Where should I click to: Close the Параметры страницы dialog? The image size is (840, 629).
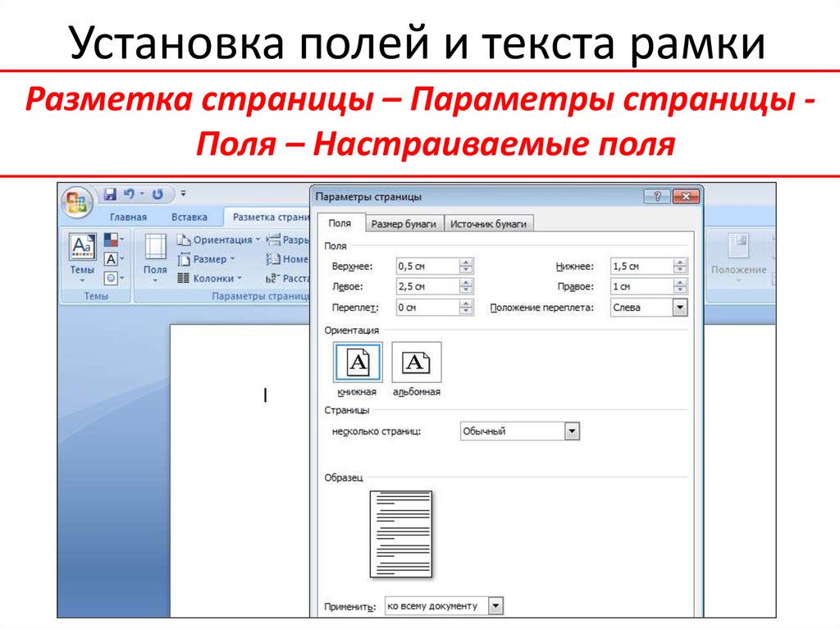pyautogui.click(x=686, y=197)
